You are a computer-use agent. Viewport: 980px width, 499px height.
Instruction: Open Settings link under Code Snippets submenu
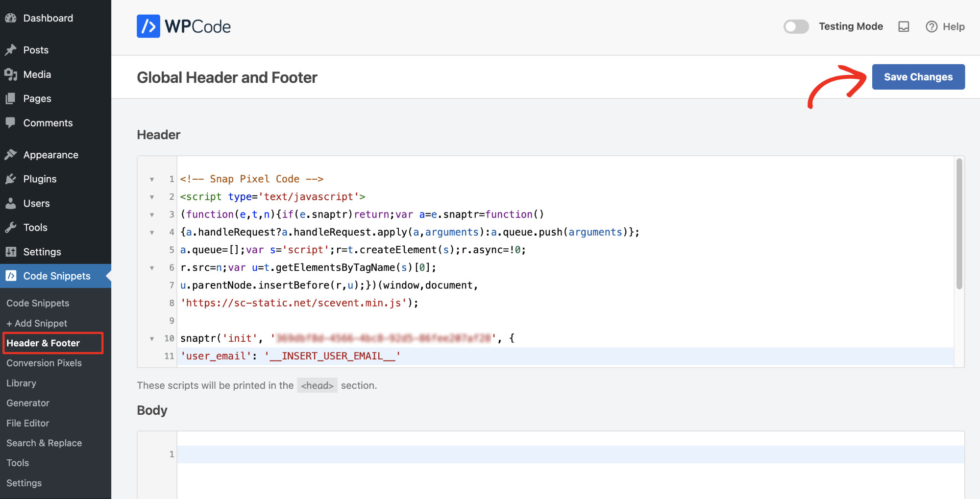pyautogui.click(x=24, y=483)
